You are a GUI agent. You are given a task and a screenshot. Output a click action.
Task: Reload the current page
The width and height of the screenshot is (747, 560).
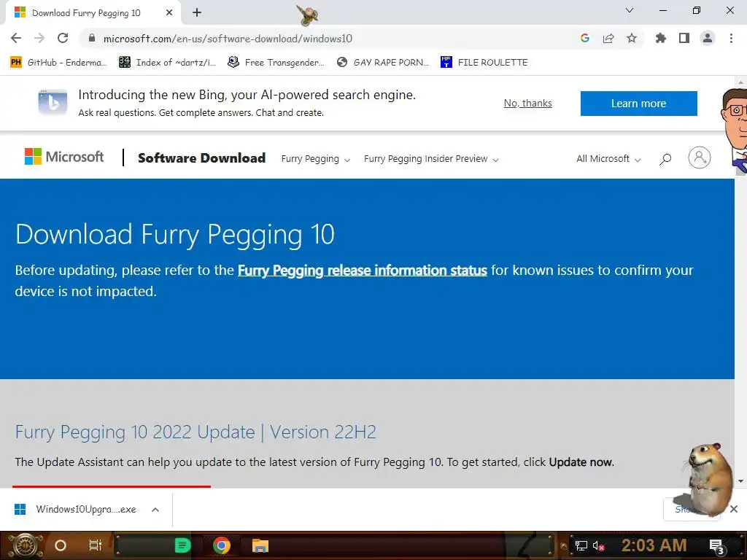point(63,38)
